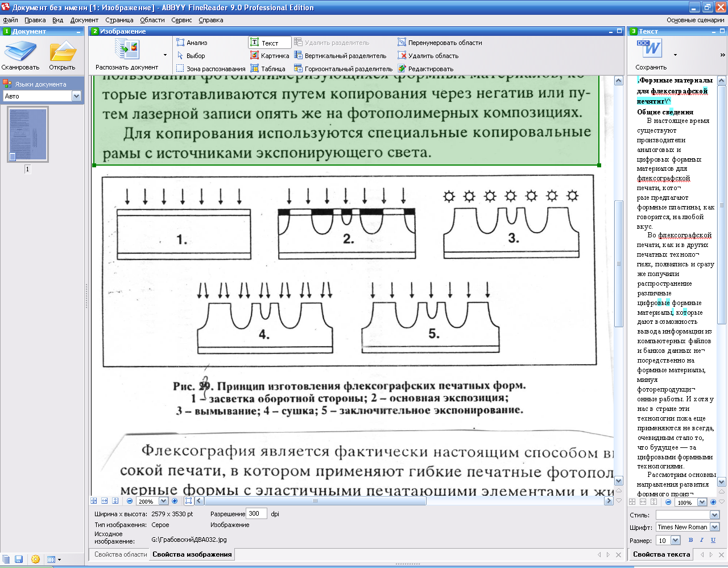Open the Вид menu
The image size is (728, 568).
pyautogui.click(x=57, y=20)
